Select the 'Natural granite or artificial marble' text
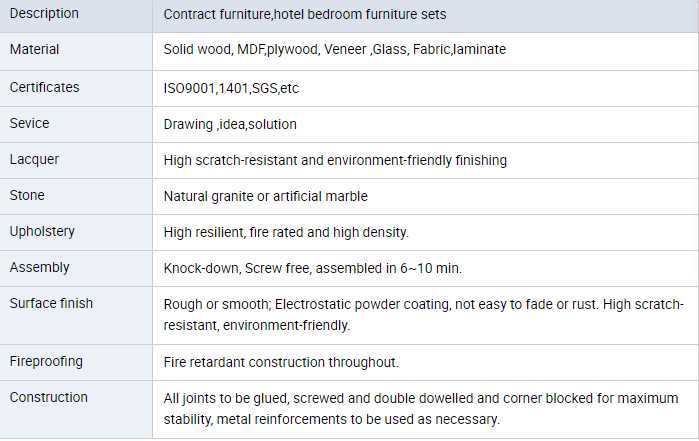This screenshot has height=441, width=699. (x=266, y=196)
